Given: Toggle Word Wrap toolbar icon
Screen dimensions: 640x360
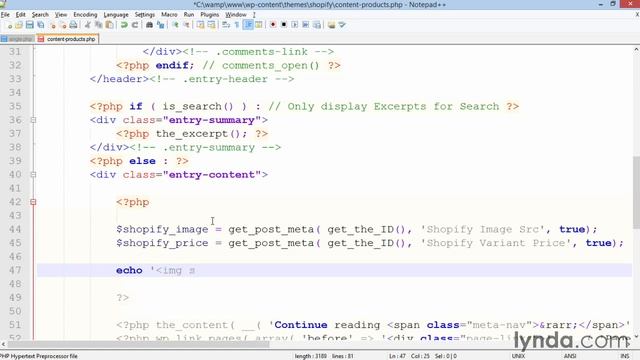Looking at the screenshot, I should (x=226, y=25).
